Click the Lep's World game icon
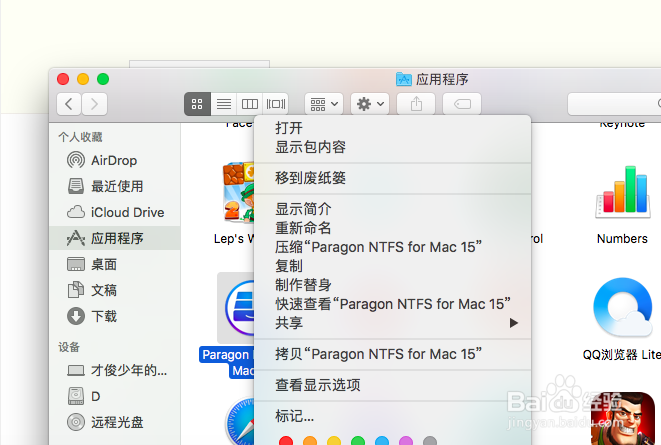The height and width of the screenshot is (445, 661). [x=239, y=192]
